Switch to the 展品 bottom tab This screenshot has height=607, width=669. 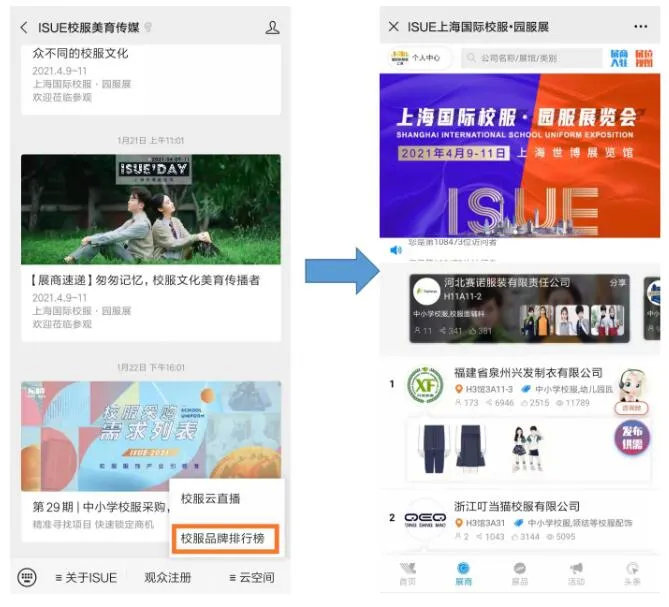point(520,574)
